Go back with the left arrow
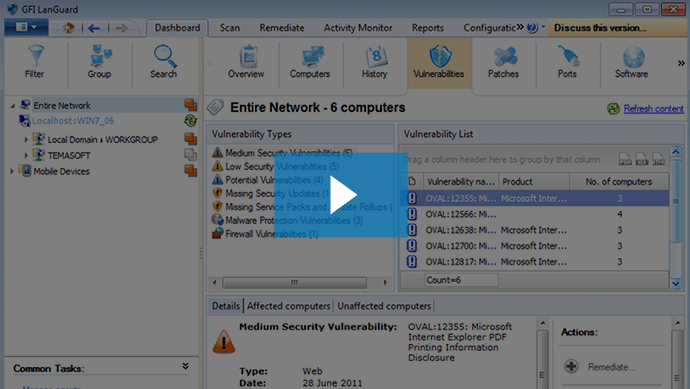Viewport: 690px width, 389px height. 94,29
